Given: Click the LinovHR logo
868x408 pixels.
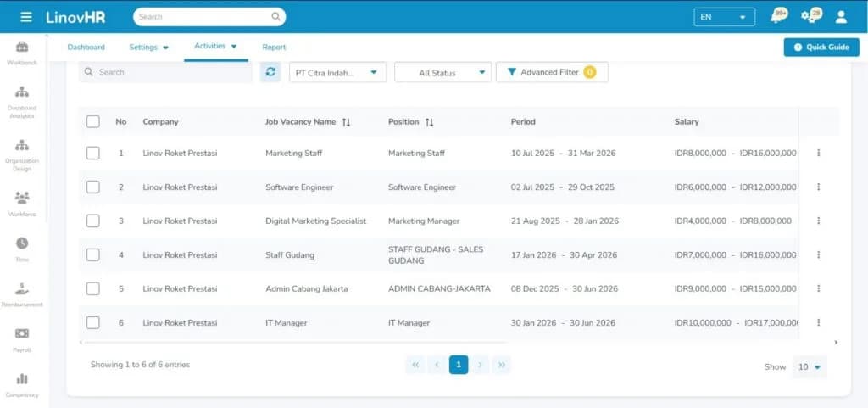Looking at the screenshot, I should click(75, 17).
